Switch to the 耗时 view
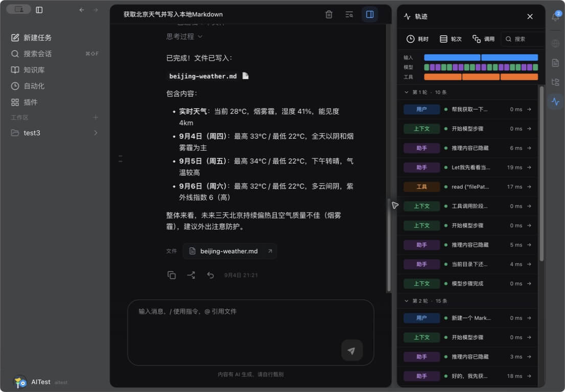 418,39
